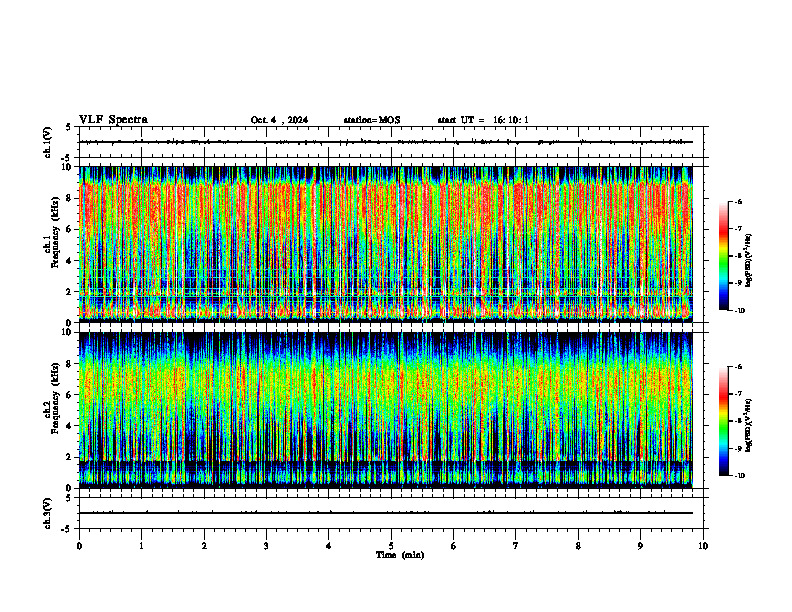Select the date text "Oct. 4 , 2024"
792x612 pixels.
click(279, 120)
